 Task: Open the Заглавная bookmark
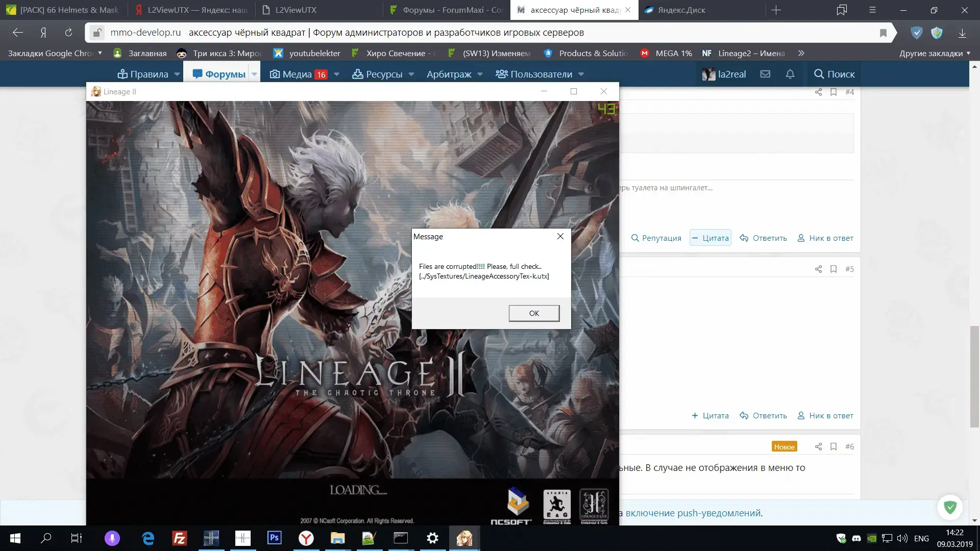pyautogui.click(x=140, y=53)
